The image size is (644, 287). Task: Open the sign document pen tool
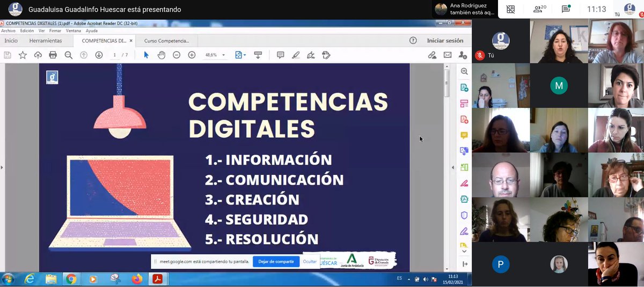point(310,55)
